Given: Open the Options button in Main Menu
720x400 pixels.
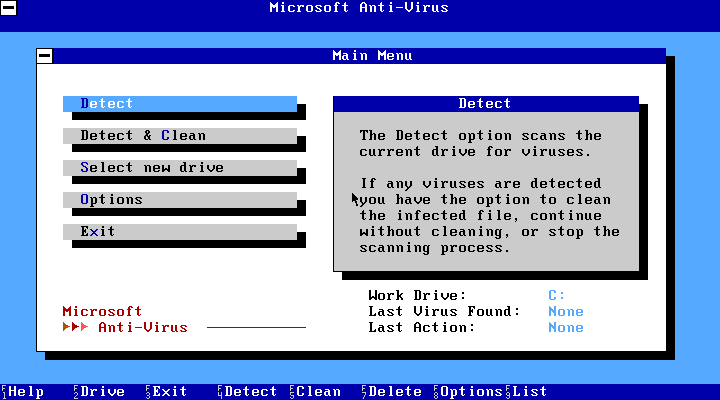Looking at the screenshot, I should click(180, 200).
